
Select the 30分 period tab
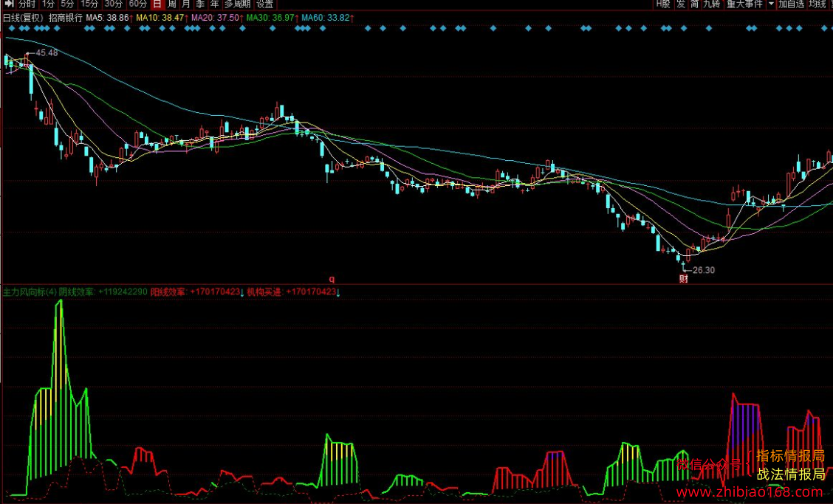tap(113, 4)
